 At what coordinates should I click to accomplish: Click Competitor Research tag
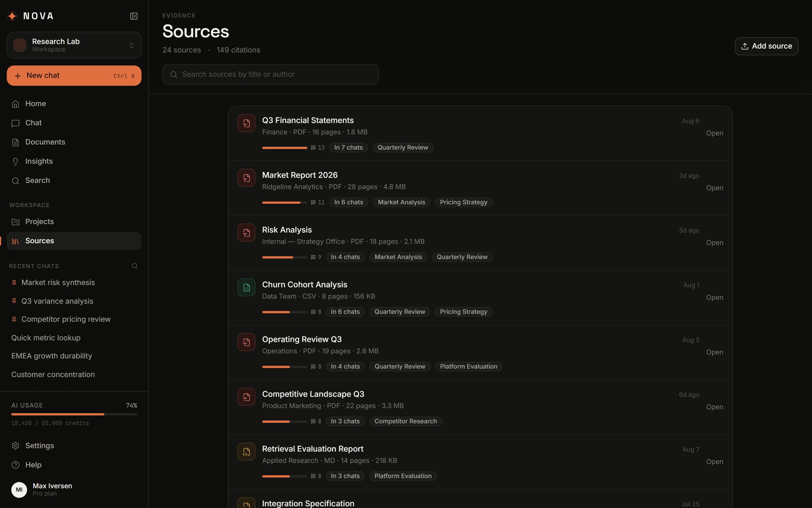click(x=405, y=421)
